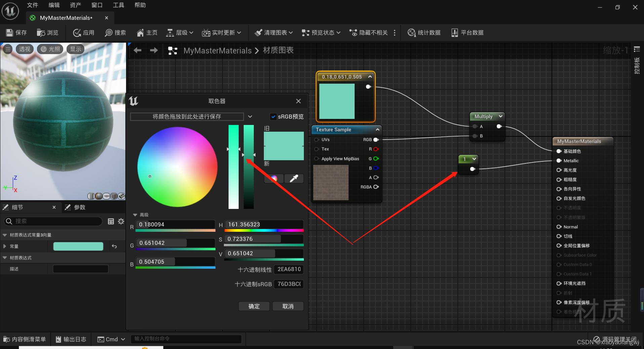Toggle Apply View MipBias input pin
Image resolution: width=644 pixels, height=349 pixels.
pos(317,159)
